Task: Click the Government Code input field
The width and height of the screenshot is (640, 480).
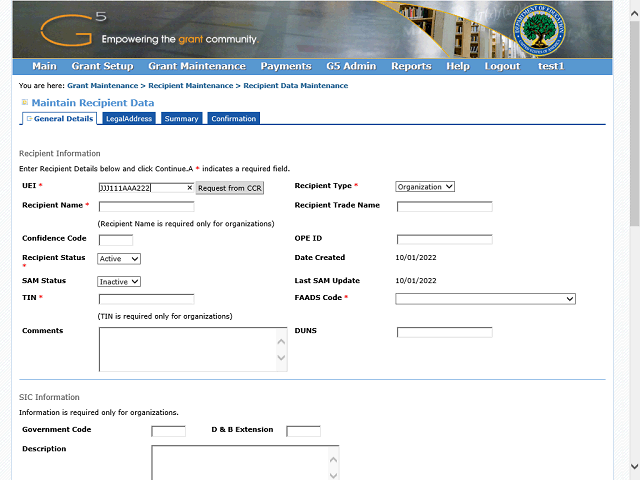Action: point(168,431)
